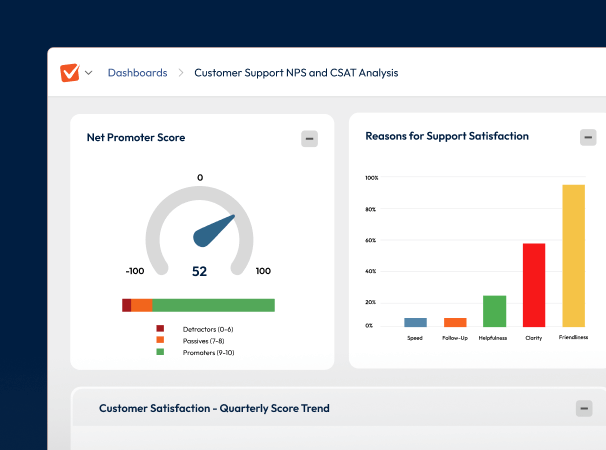
Task: Click the blue gauge needle
Action: [214, 230]
